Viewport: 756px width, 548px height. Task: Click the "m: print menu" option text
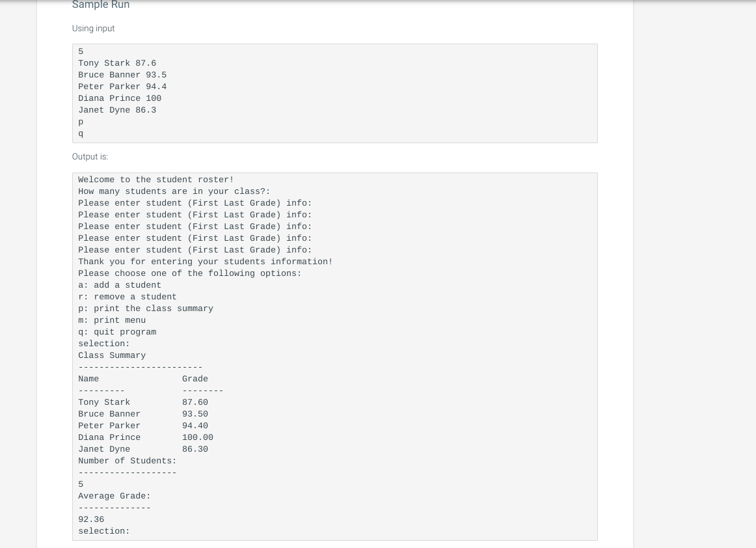[x=112, y=320]
